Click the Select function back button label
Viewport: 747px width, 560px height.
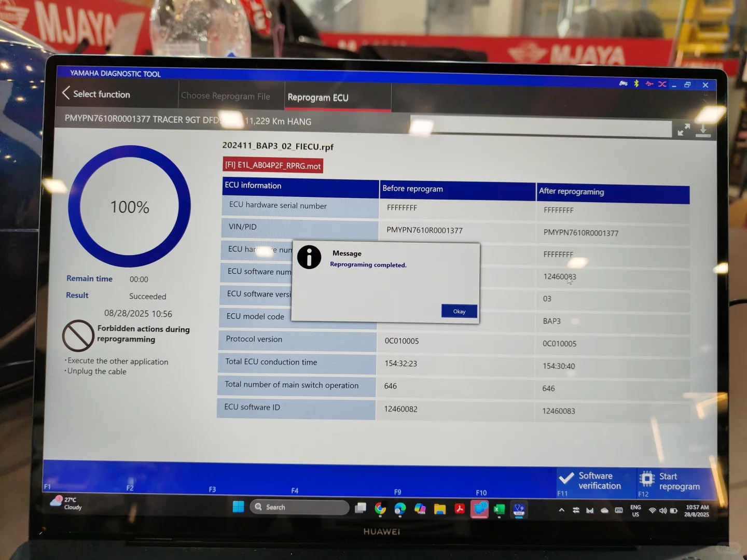(102, 94)
